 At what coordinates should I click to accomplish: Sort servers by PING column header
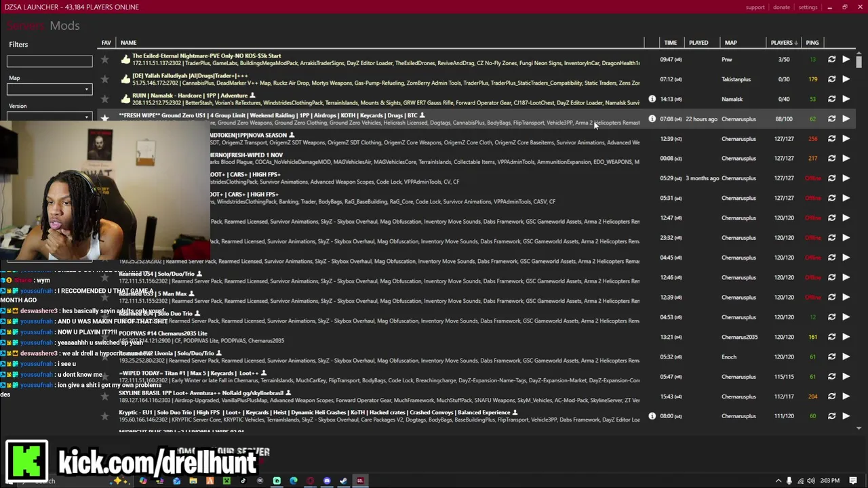pyautogui.click(x=812, y=43)
